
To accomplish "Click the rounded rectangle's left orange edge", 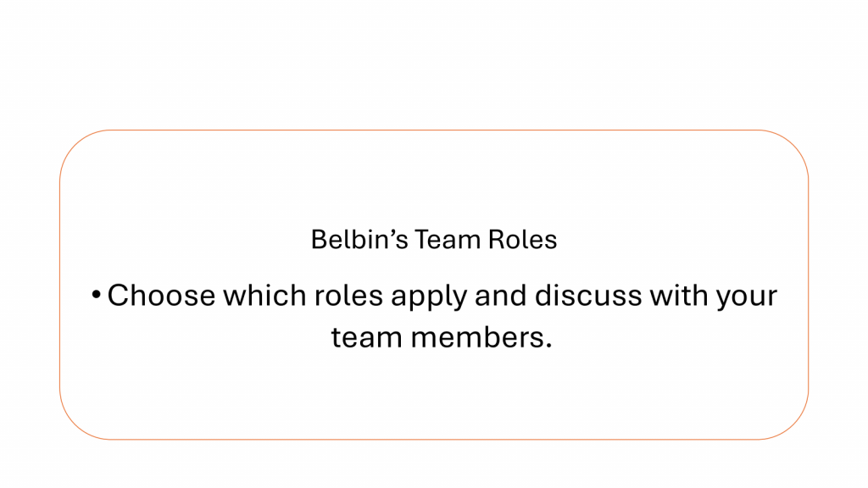I will 60,285.
